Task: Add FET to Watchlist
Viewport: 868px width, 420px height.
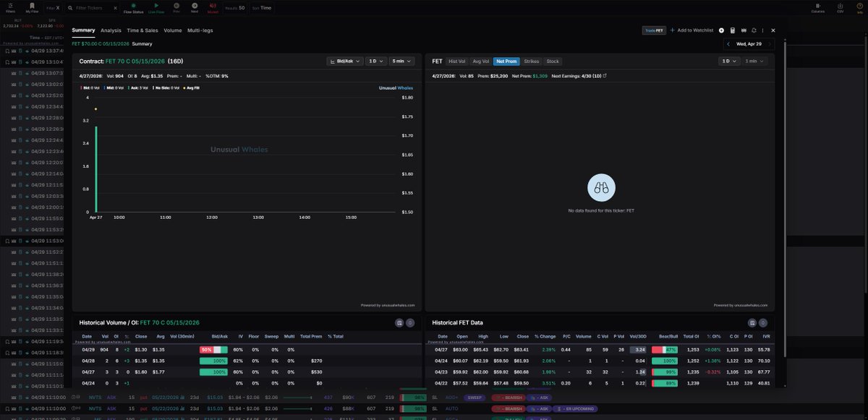Action: (x=692, y=30)
